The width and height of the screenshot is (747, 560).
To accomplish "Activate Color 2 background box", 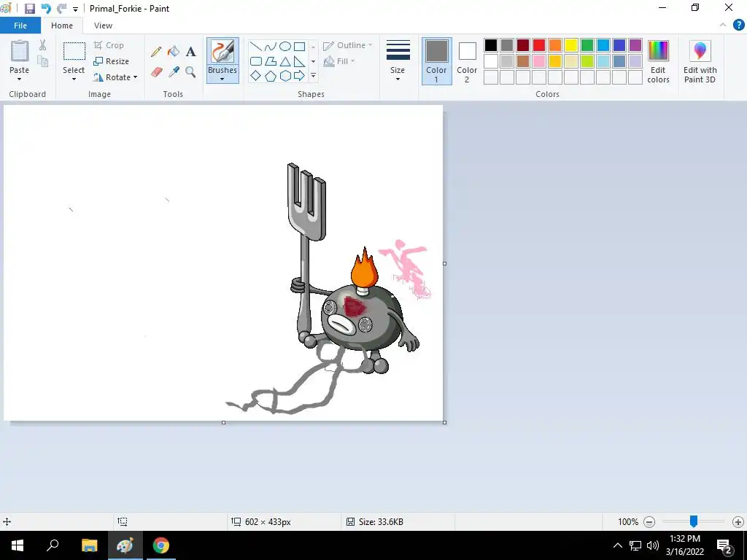I will 467,61.
